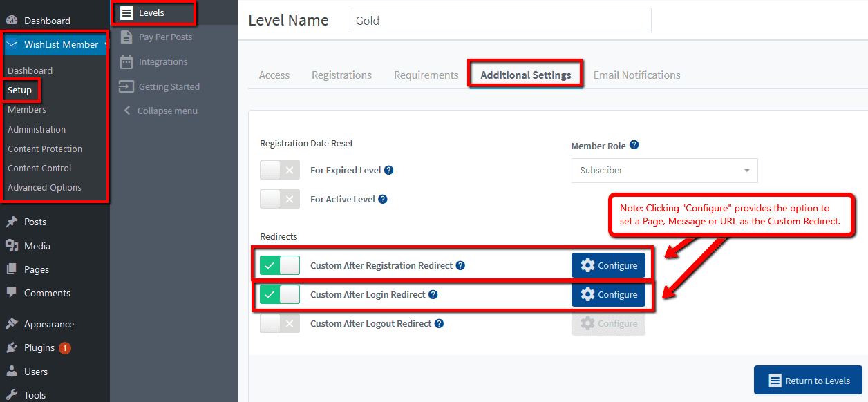This screenshot has width=868, height=402.
Task: Click the Member Role help icon
Action: point(634,146)
